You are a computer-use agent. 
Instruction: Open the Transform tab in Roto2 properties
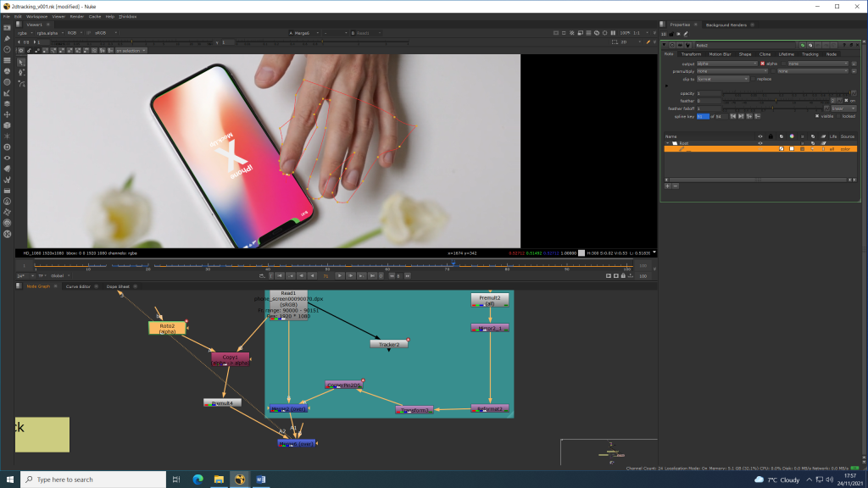pos(691,54)
